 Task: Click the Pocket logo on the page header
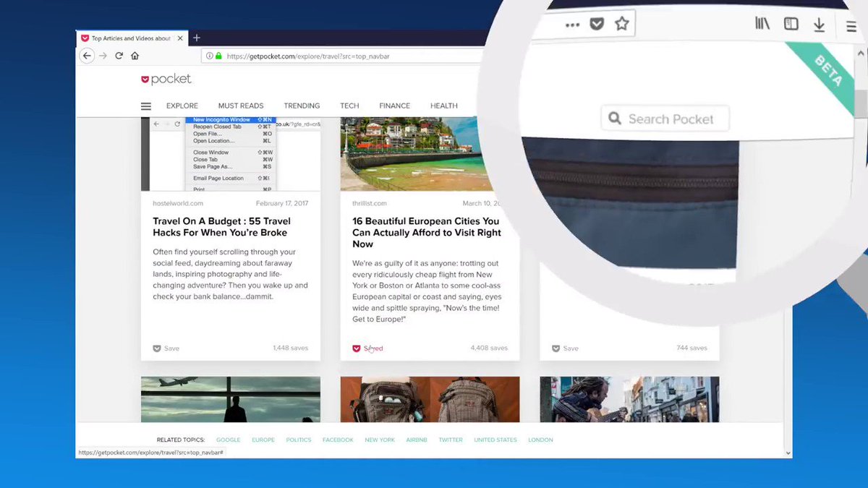[166, 79]
